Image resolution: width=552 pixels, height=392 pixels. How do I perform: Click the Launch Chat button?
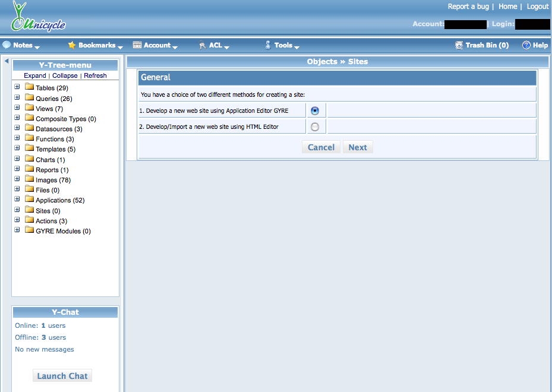62,376
